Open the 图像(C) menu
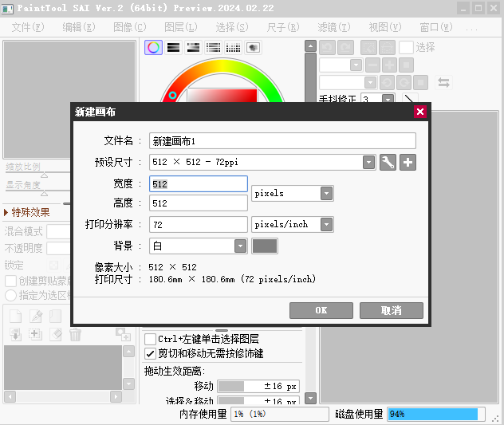 click(129, 27)
